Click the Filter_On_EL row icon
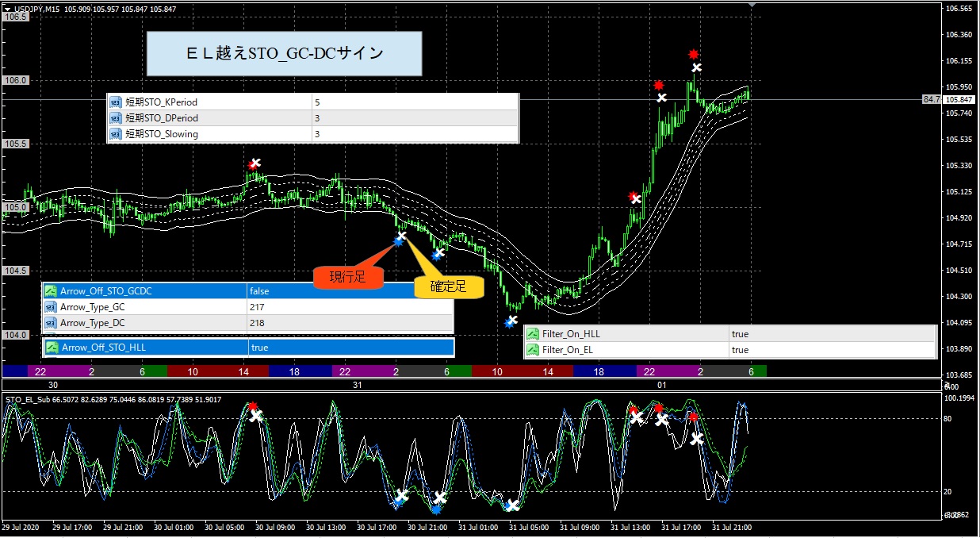The width and height of the screenshot is (980, 538). 534,350
